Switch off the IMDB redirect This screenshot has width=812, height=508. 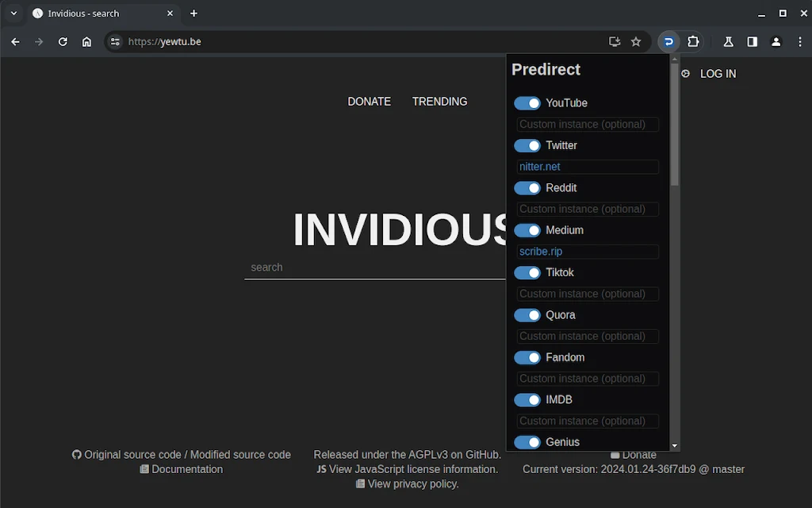point(527,400)
